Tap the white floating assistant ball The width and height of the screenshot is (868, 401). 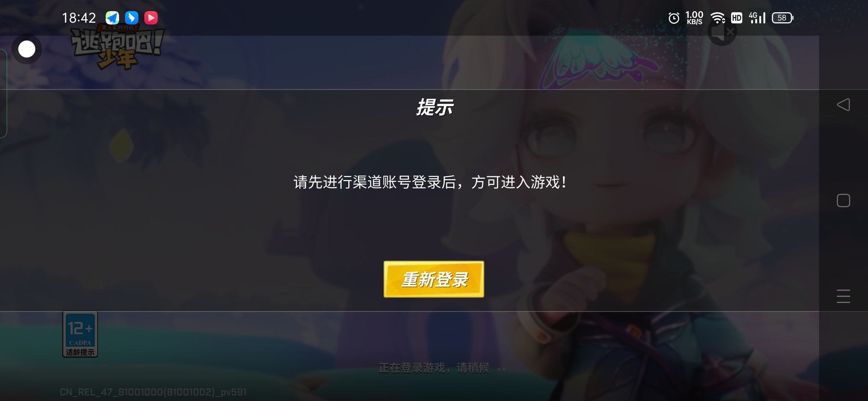(x=27, y=49)
